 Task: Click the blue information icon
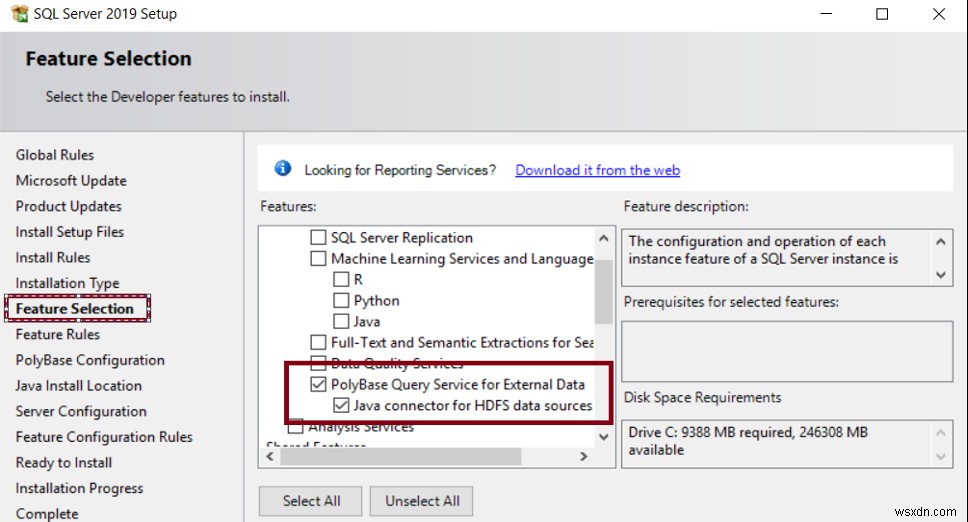pyautogui.click(x=283, y=169)
